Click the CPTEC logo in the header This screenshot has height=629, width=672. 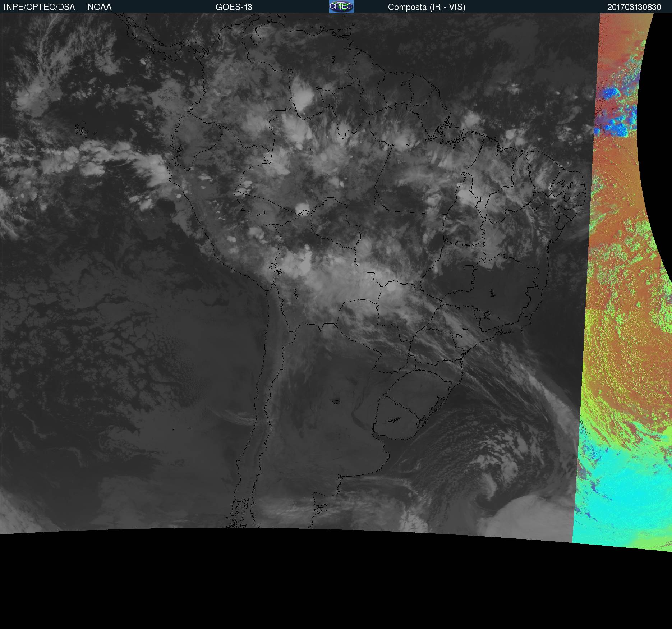tap(341, 6)
